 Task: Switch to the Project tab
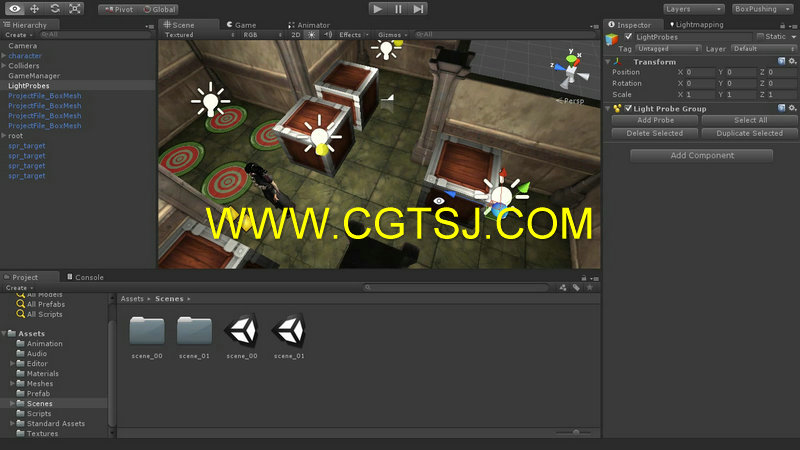tap(26, 277)
